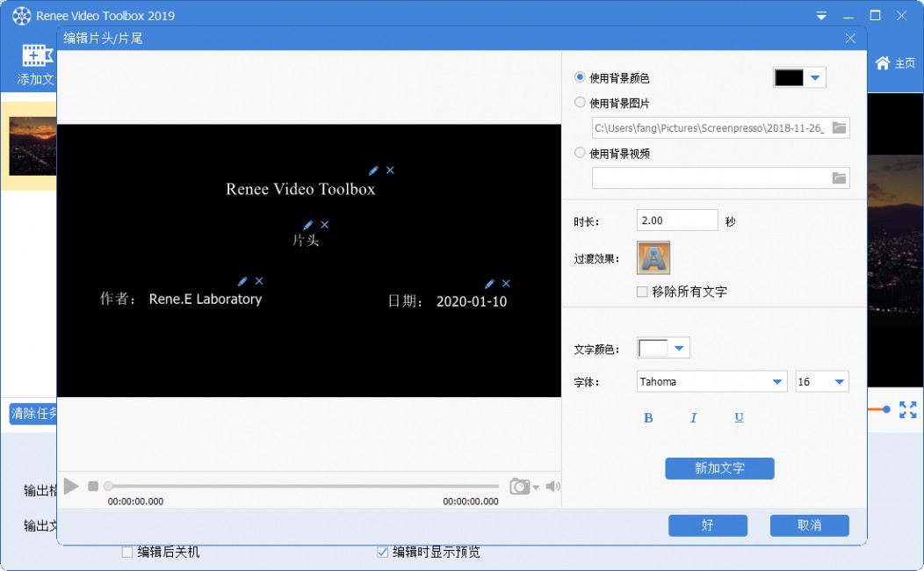Click the preview seek slider handle

[108, 486]
